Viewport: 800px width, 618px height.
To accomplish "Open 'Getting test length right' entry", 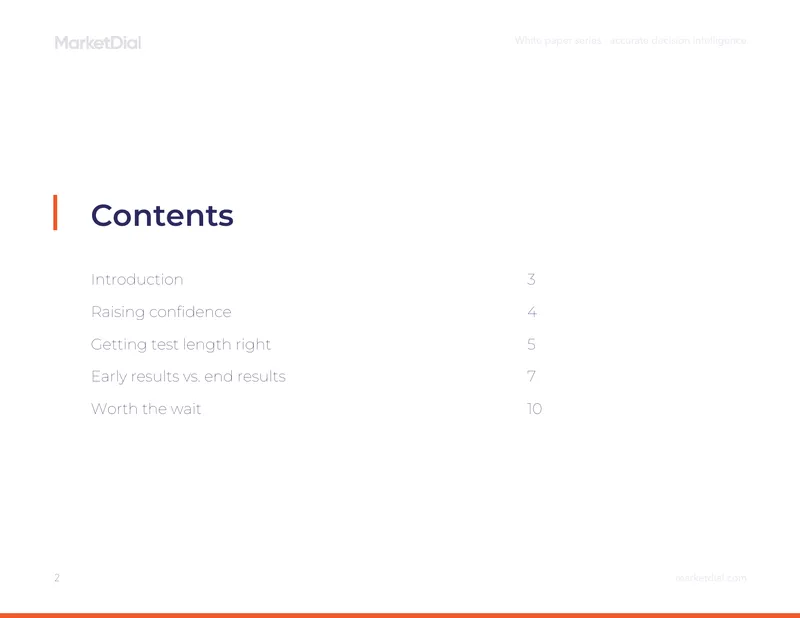I will 181,344.
